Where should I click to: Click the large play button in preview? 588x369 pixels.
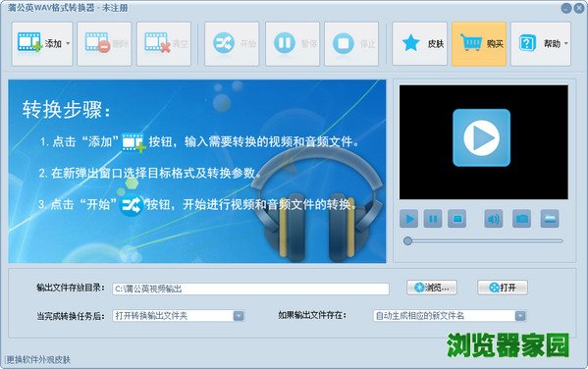coord(482,137)
